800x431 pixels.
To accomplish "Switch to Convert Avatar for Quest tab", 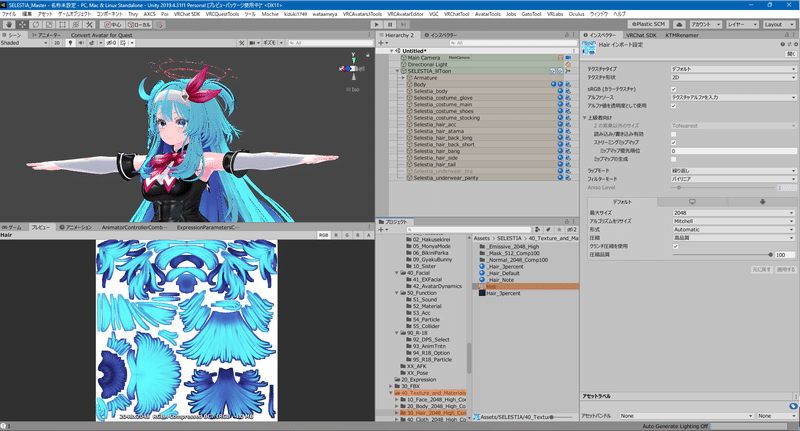I will (x=102, y=35).
